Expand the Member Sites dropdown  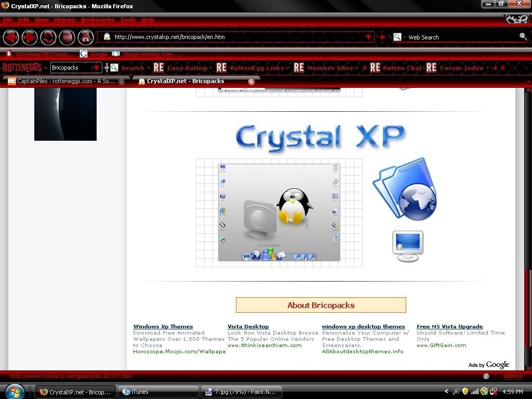pyautogui.click(x=356, y=68)
